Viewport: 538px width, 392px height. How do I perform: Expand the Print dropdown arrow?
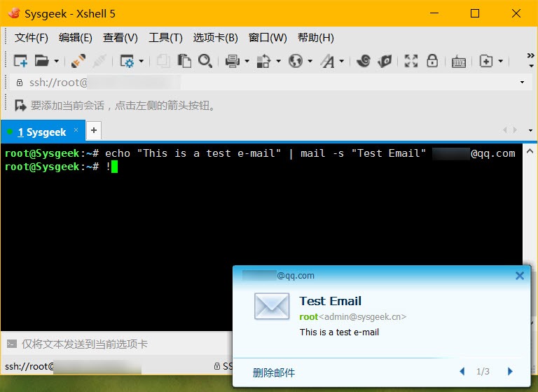click(x=247, y=62)
